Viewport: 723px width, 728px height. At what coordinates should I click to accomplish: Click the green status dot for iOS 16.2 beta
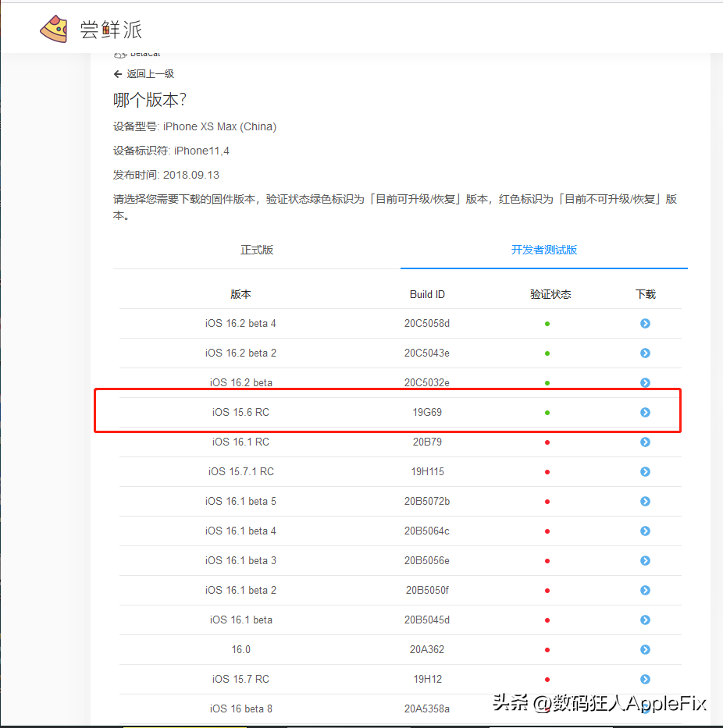[547, 382]
